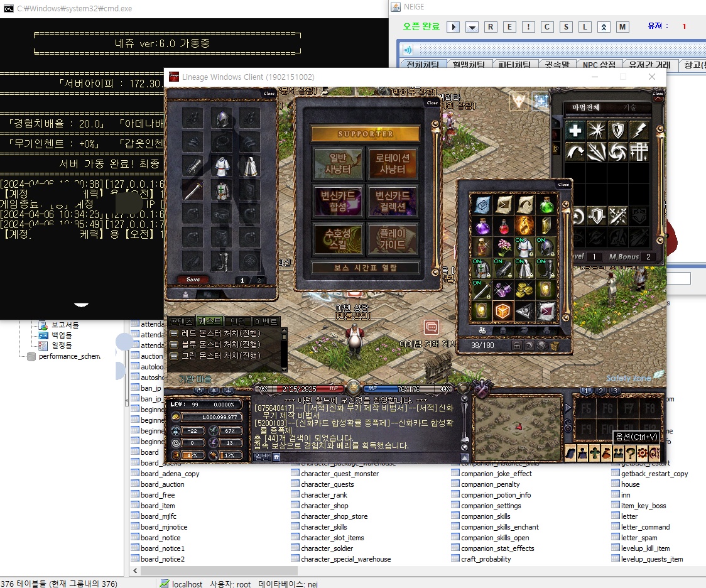Viewport: 706px width, 588px height.
Task: Select the boots equipment slot
Action: coord(222,261)
